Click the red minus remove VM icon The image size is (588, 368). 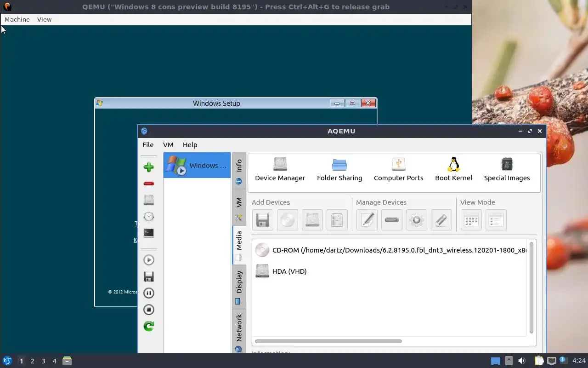pos(148,184)
